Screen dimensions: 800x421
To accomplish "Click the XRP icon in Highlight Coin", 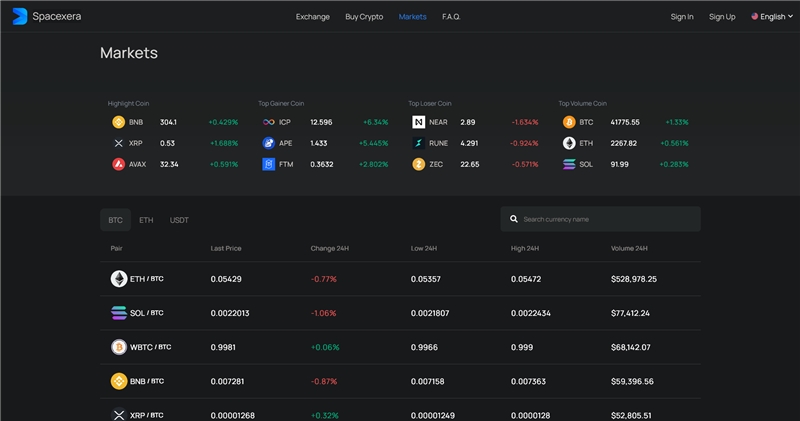I will pos(118,143).
